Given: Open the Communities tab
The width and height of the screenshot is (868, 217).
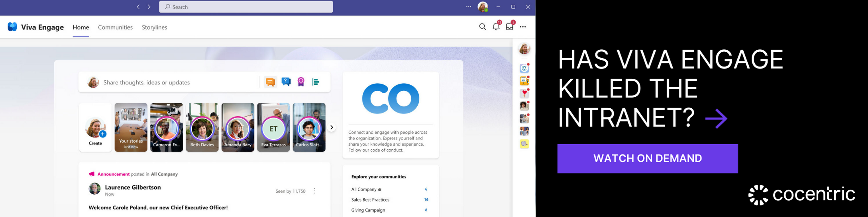Looking at the screenshot, I should [115, 27].
